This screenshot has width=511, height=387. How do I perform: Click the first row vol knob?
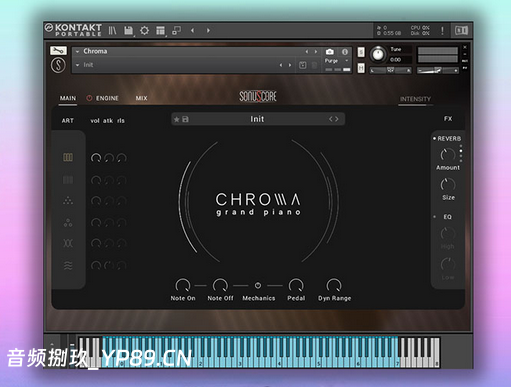[96, 158]
